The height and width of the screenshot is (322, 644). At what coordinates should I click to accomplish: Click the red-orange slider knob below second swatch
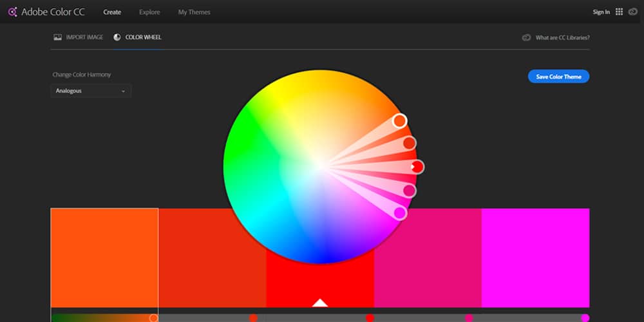point(253,318)
